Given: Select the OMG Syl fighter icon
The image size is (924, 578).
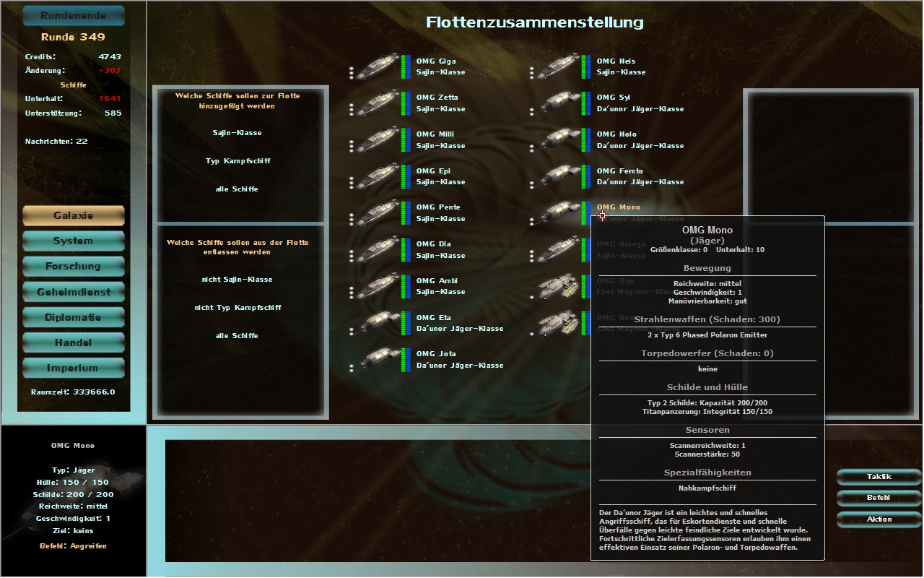Looking at the screenshot, I should [557, 103].
